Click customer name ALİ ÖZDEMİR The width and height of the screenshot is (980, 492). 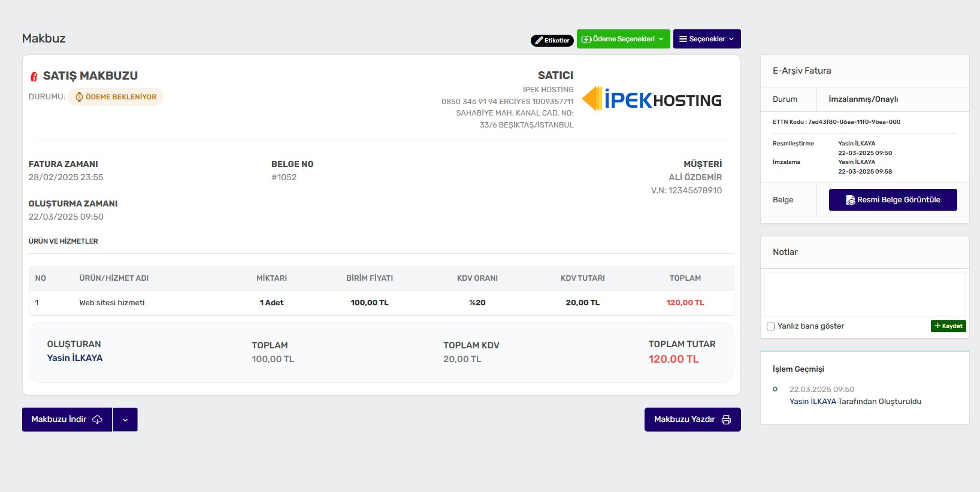[x=695, y=177]
